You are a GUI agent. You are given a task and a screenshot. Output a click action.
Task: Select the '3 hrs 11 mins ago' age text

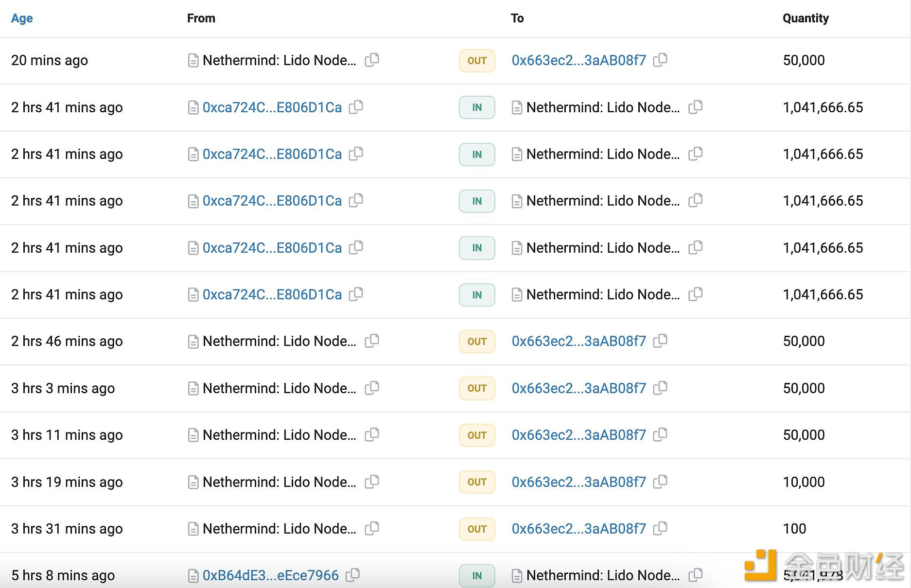(67, 435)
